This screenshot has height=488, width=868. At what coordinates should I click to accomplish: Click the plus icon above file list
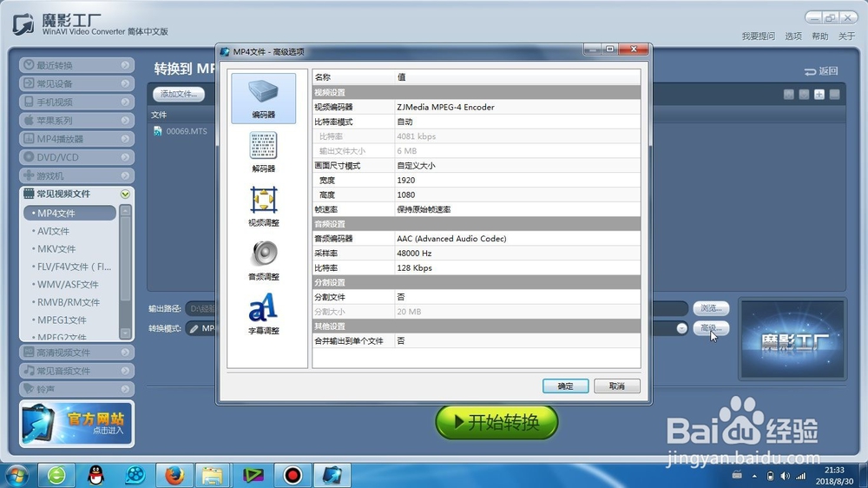[819, 95]
